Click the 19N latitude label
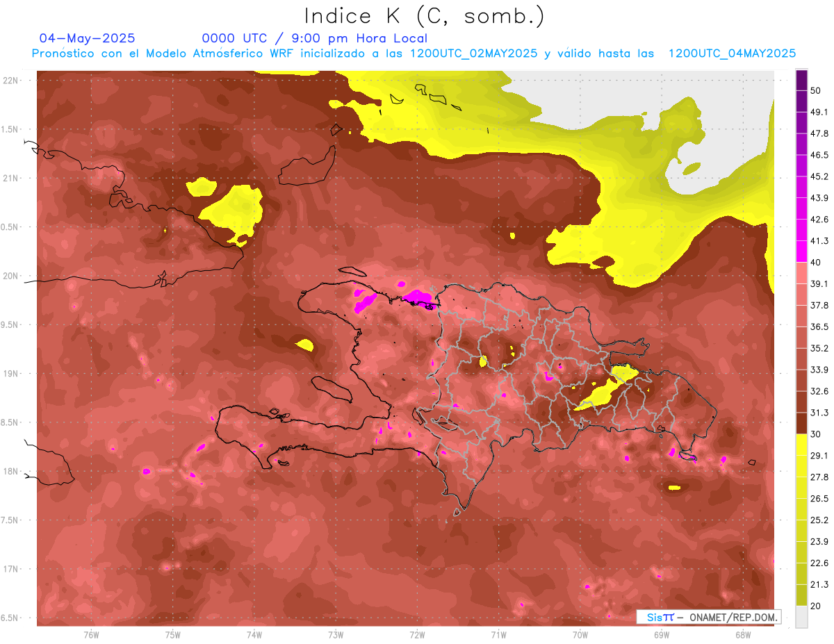This screenshot has height=644, width=834. 10,374
